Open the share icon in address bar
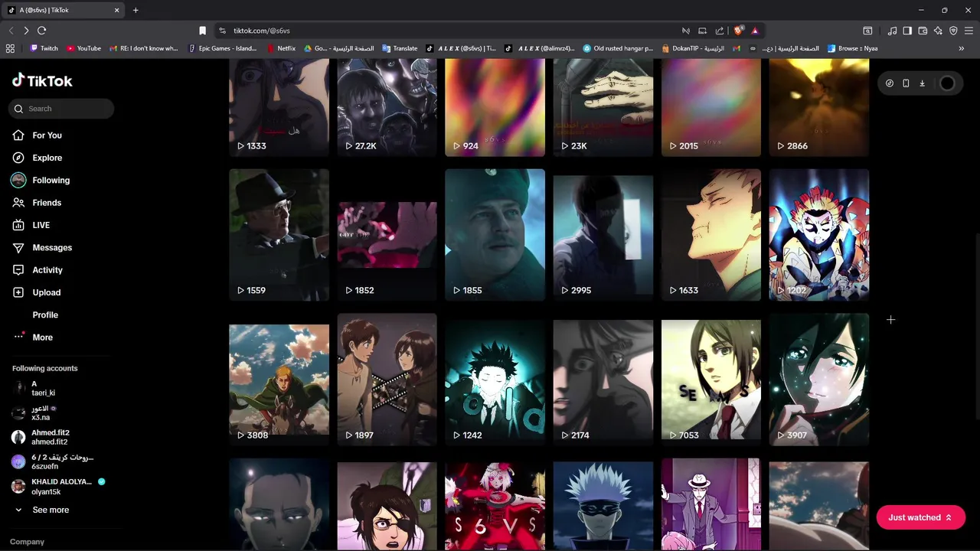Viewport: 980px width, 551px height. [x=720, y=31]
